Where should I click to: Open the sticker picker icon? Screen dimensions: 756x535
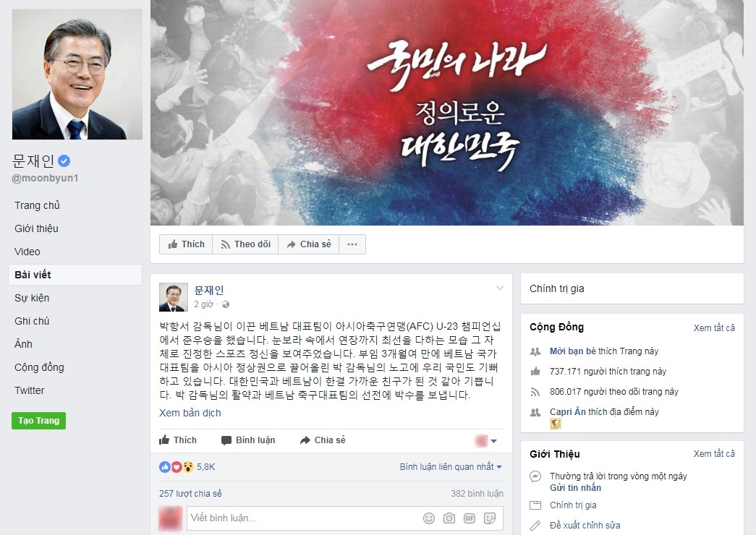click(489, 518)
